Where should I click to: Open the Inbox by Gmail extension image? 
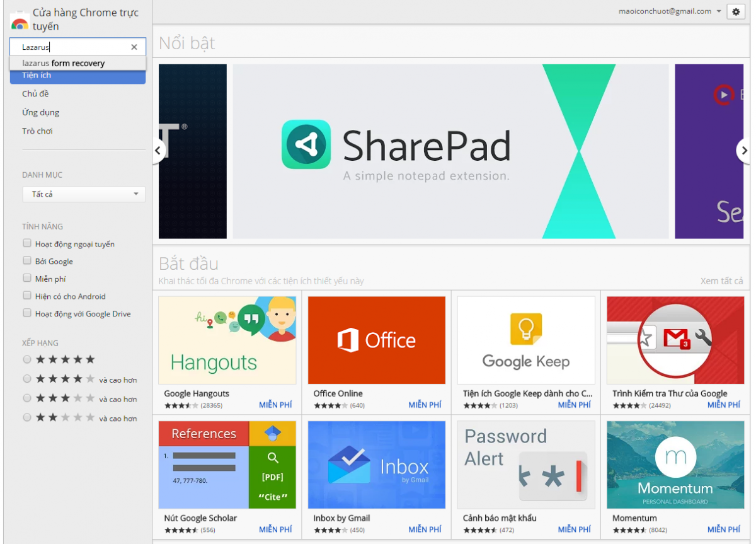click(x=376, y=465)
